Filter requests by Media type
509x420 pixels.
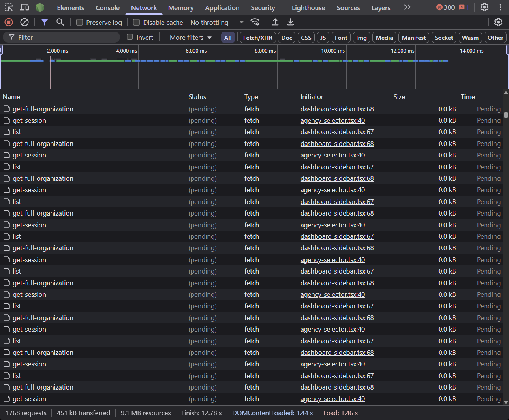point(384,37)
